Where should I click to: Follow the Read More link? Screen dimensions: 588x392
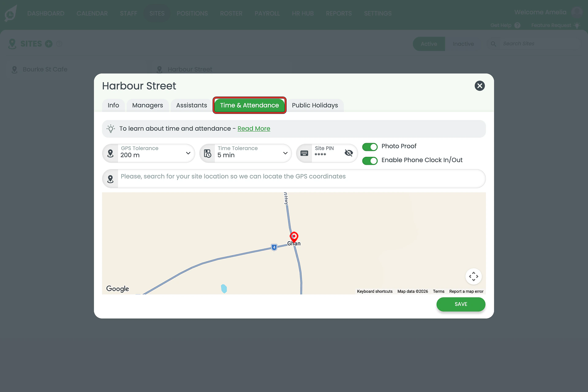pos(254,129)
